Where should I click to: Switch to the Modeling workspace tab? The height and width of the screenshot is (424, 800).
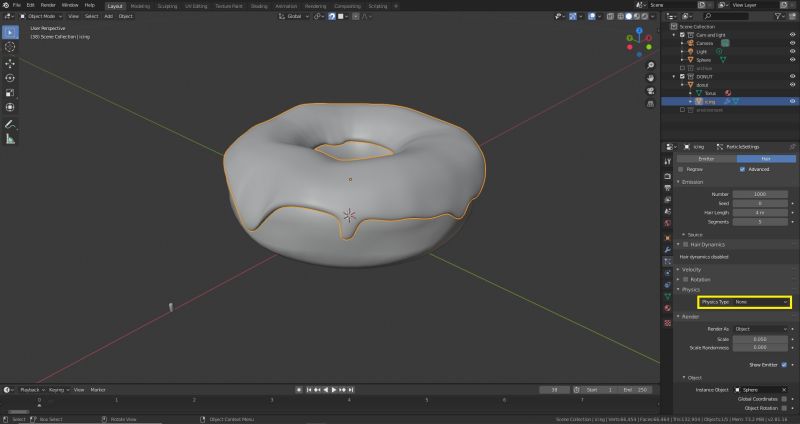tap(140, 6)
